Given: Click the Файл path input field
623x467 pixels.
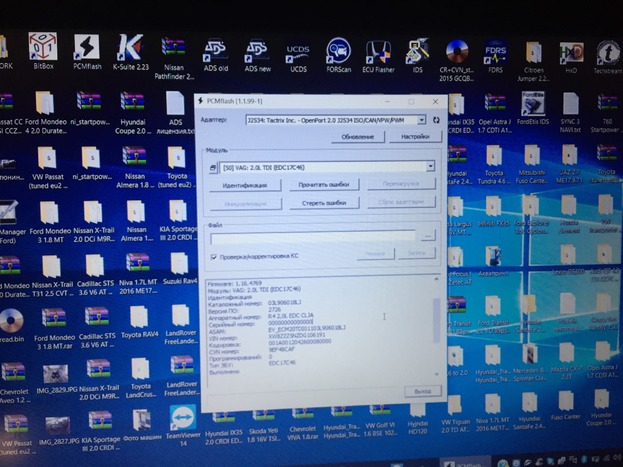Looking at the screenshot, I should (313, 236).
